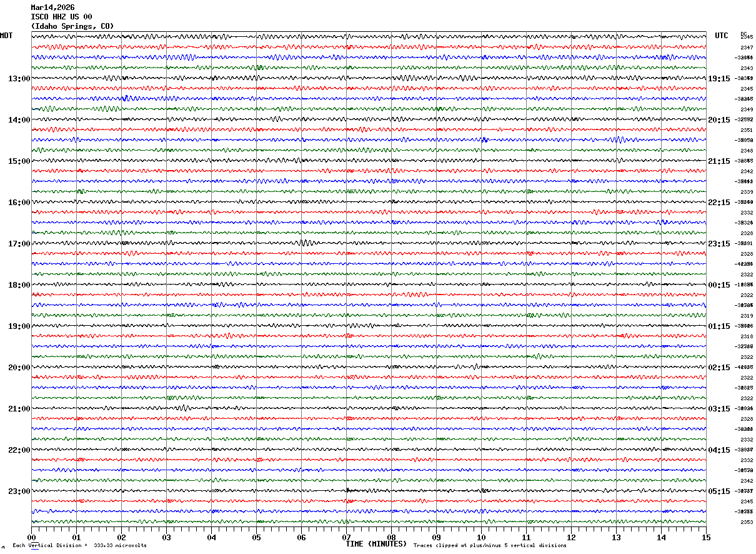Select the 21:00 MDT time label
This screenshot has height=554, width=756.
point(19,409)
